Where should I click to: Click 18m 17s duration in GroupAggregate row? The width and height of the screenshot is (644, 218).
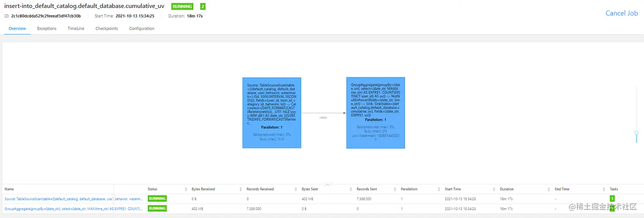tap(507, 209)
